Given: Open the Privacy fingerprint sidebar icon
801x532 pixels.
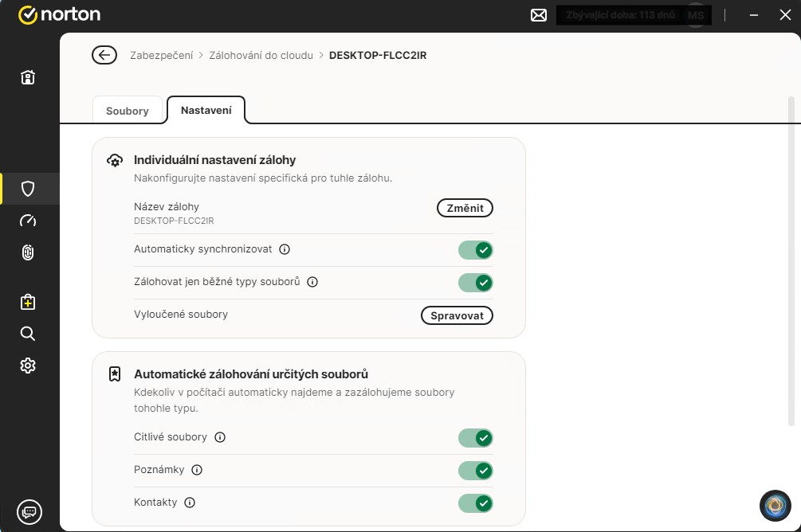Looking at the screenshot, I should pos(28,252).
